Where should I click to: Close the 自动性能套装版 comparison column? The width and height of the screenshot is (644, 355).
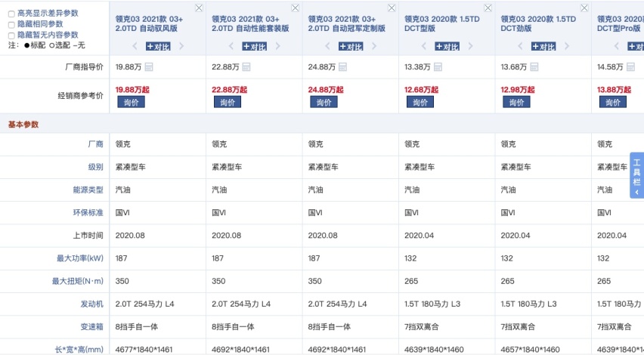click(295, 8)
